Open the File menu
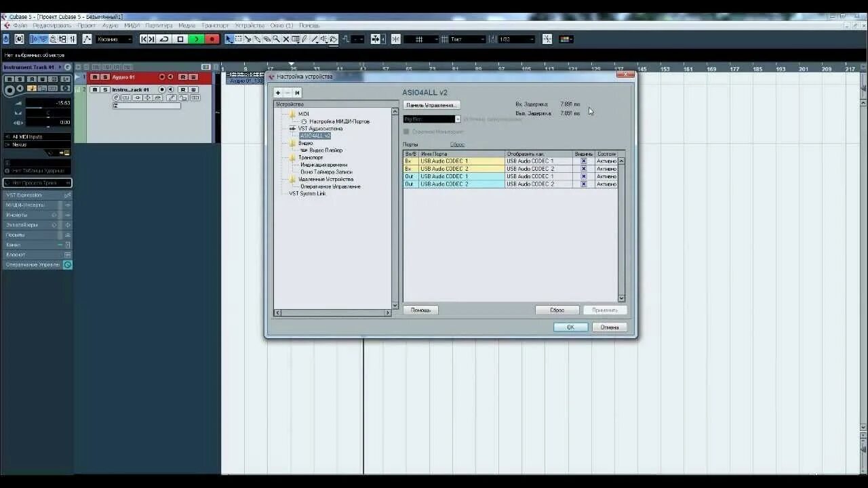This screenshot has width=868, height=488. [x=20, y=25]
